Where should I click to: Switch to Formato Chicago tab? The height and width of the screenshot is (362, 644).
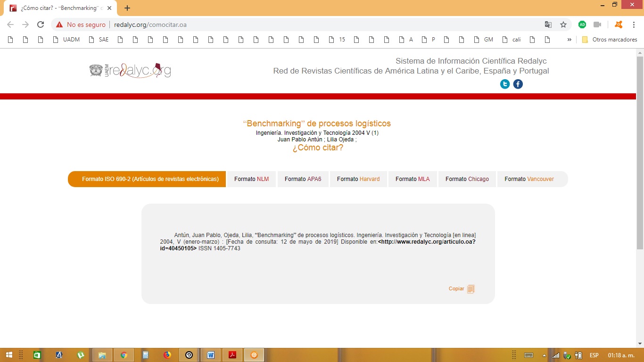(467, 179)
